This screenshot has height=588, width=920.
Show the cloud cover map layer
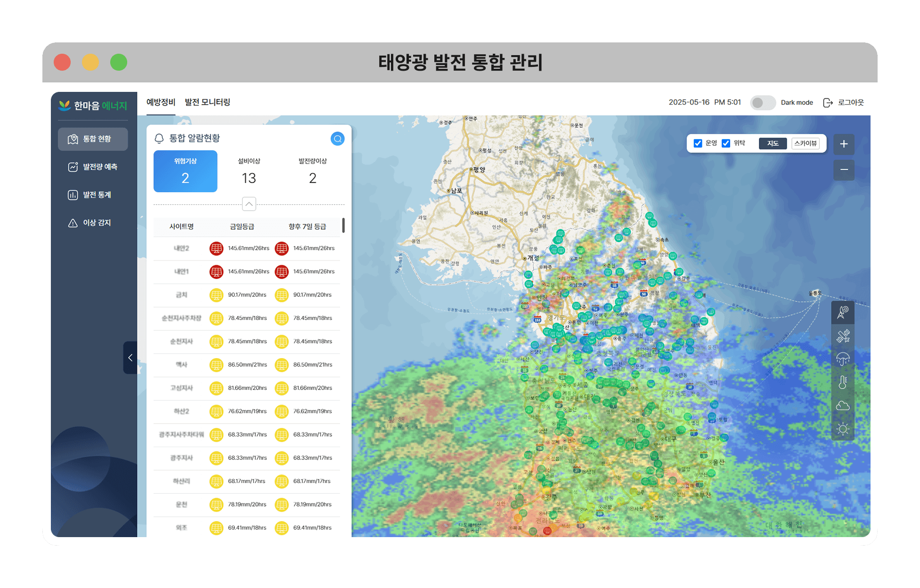tap(843, 406)
